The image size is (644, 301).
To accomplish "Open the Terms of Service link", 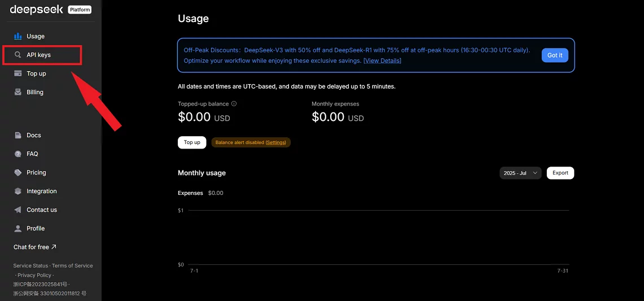I will pyautogui.click(x=72, y=265).
